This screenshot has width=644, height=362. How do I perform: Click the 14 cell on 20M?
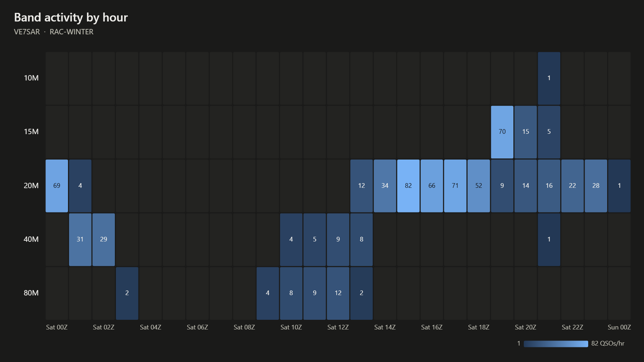526,186
